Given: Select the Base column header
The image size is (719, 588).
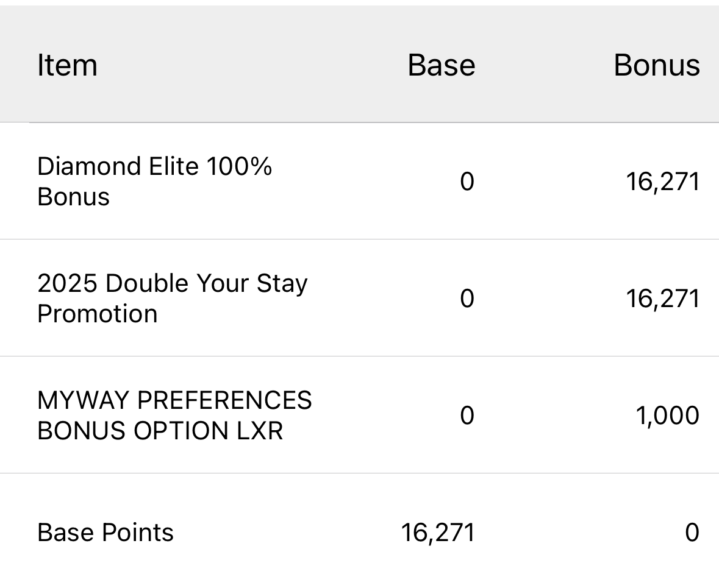Looking at the screenshot, I should pyautogui.click(x=441, y=65).
